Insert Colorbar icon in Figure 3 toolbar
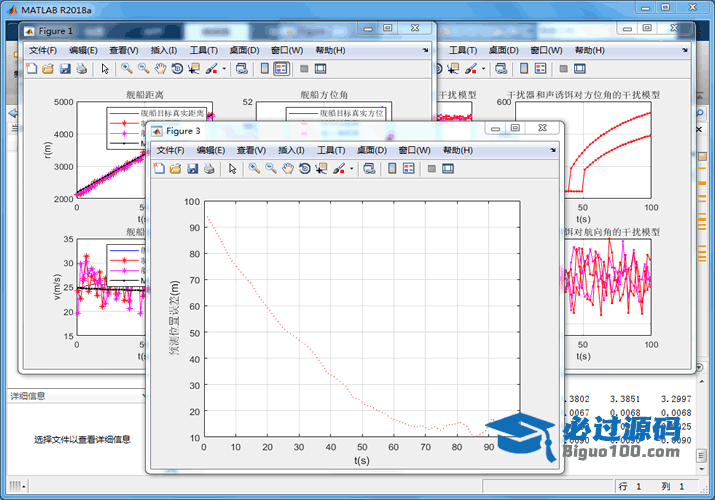The height and width of the screenshot is (500, 715). 392,169
